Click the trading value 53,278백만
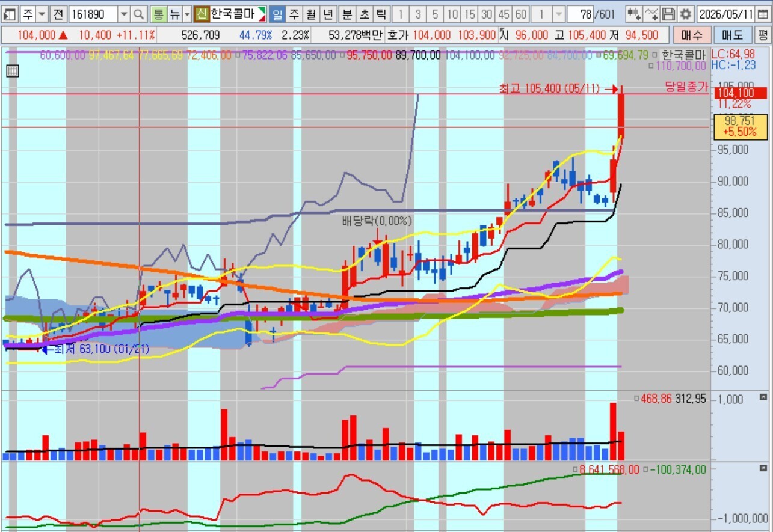This screenshot has width=773, height=532. pyautogui.click(x=355, y=35)
